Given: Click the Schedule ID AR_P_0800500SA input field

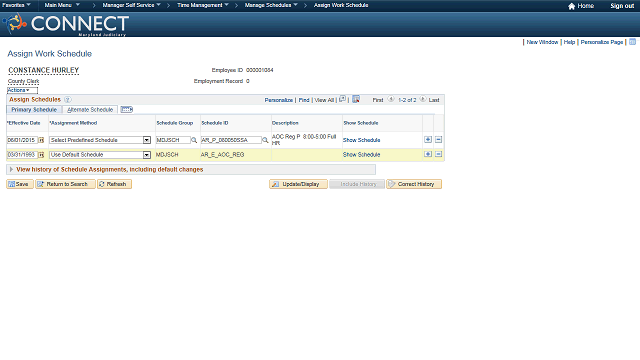Looking at the screenshot, I should (x=231, y=140).
